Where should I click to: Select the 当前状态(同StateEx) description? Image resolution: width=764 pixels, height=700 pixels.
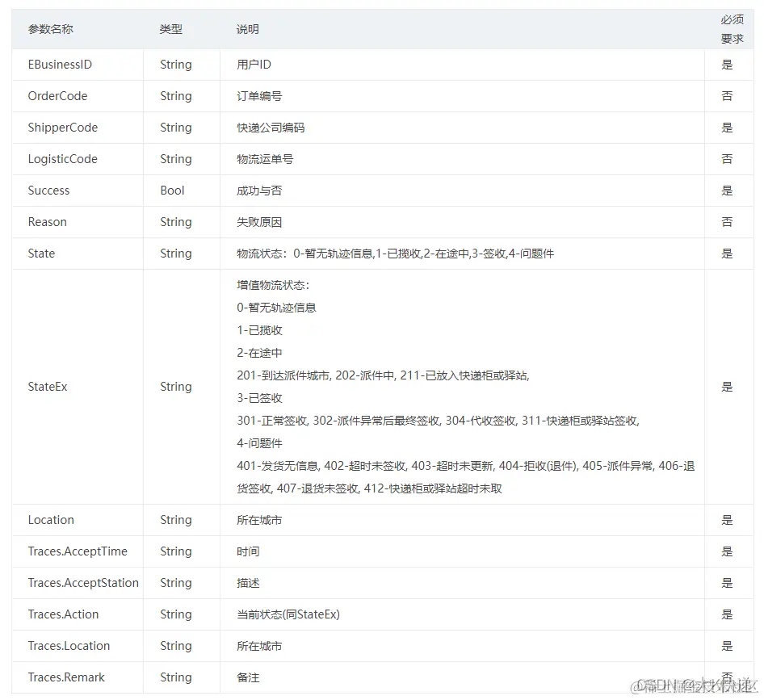(288, 614)
